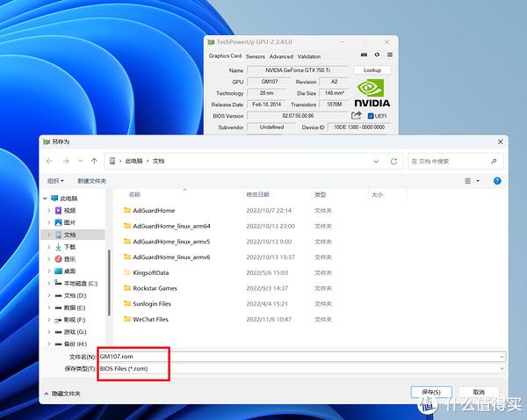Image resolution: width=527 pixels, height=420 pixels.
Task: Select 下载 in the navigation tree
Action: click(x=69, y=247)
